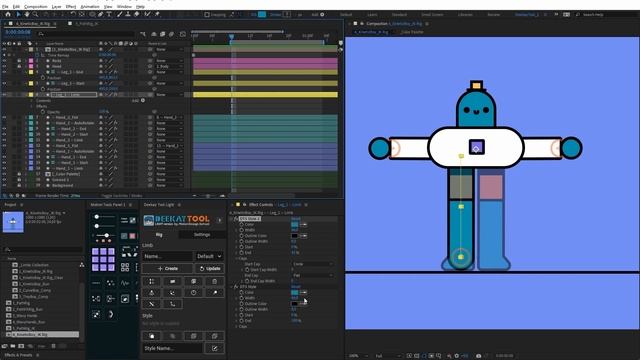The width and height of the screenshot is (640, 360).
Task: Click the Style Name input field
Action: coord(172,348)
